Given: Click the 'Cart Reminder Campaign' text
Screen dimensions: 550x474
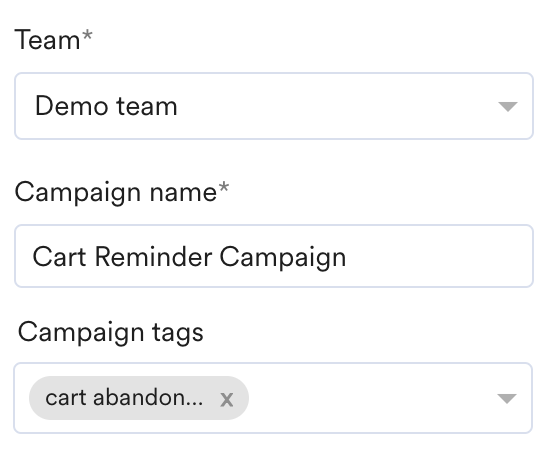Looking at the screenshot, I should (189, 258).
